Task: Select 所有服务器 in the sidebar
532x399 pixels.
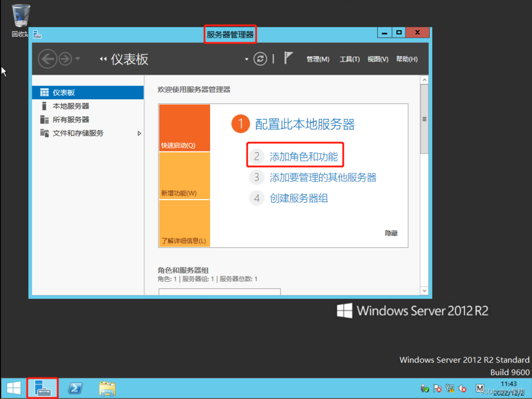Action: [x=88, y=120]
